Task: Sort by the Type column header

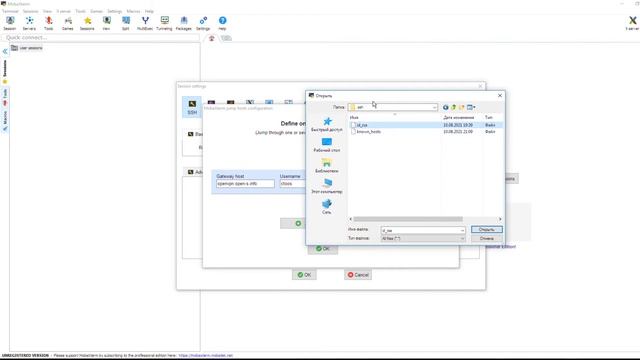Action: click(x=489, y=118)
